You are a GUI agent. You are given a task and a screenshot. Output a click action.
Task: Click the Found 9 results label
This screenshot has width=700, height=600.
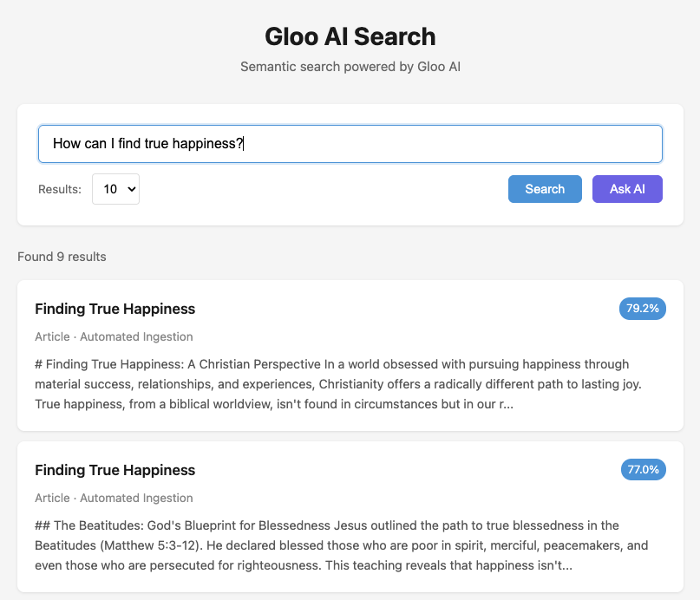tap(61, 257)
